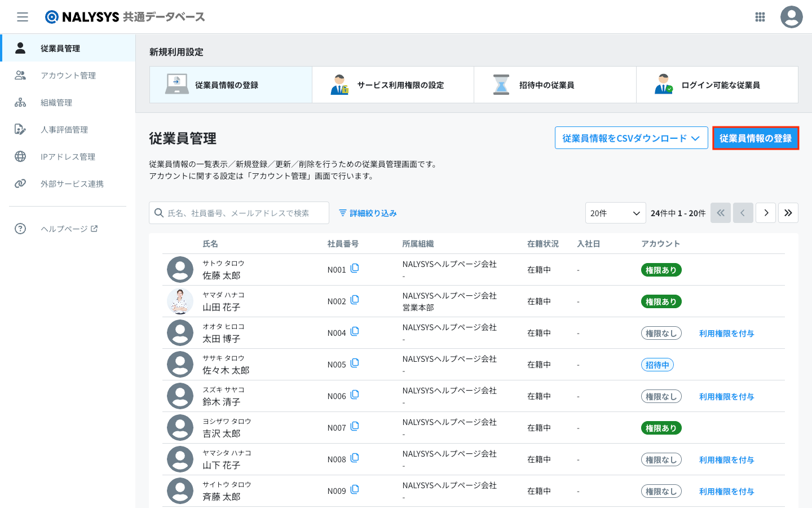The height and width of the screenshot is (508, 812).
Task: Go to the next page arrow
Action: click(x=766, y=213)
